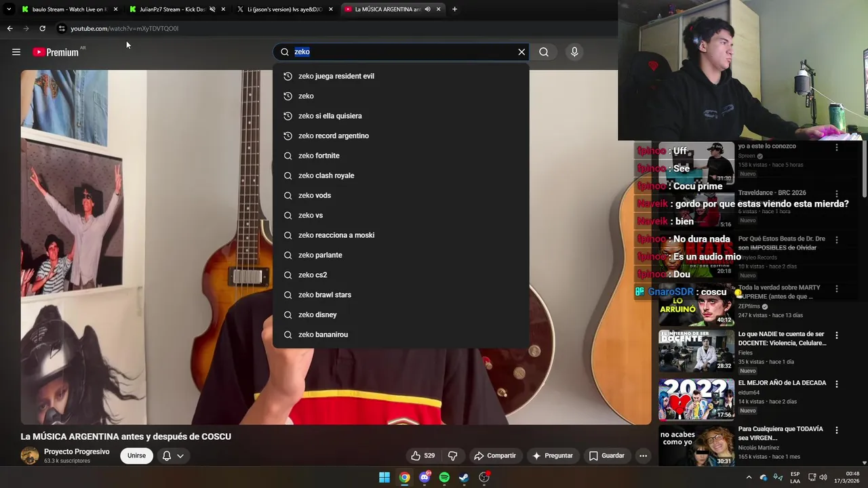Close the JulianPz7 Stream tab
This screenshot has width=868, height=488.
pos(223,9)
